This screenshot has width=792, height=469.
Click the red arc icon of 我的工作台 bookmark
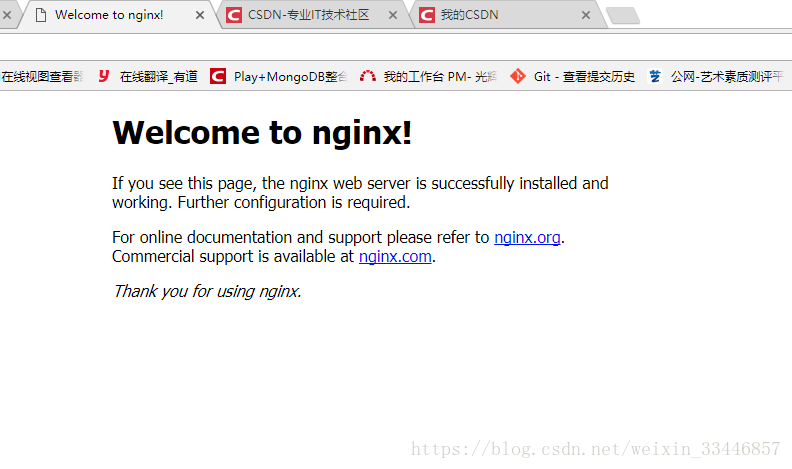pos(367,76)
